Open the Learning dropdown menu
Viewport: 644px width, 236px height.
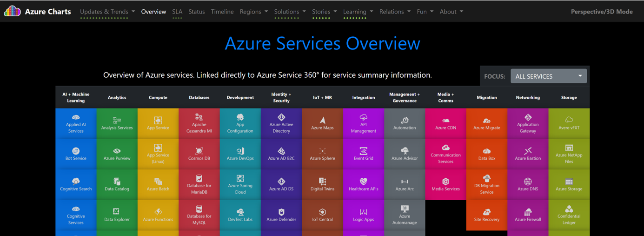coord(358,12)
